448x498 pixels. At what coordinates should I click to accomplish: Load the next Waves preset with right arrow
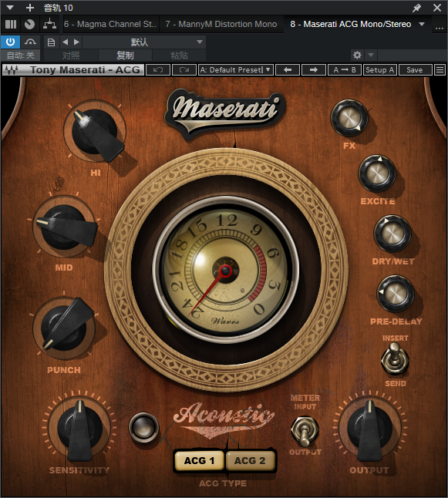click(x=314, y=70)
